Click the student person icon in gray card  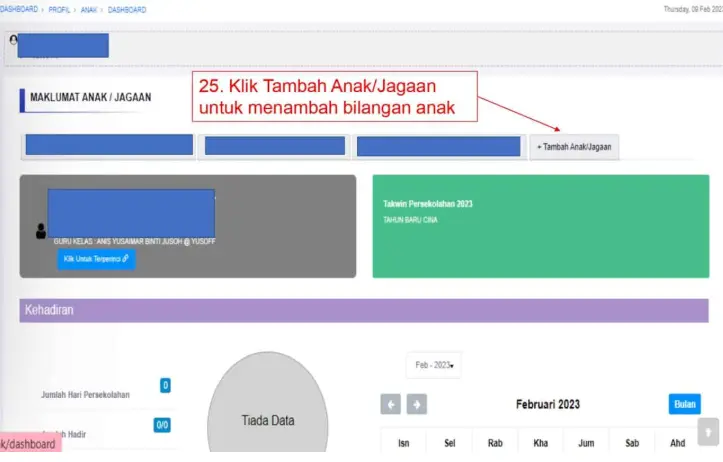point(41,231)
